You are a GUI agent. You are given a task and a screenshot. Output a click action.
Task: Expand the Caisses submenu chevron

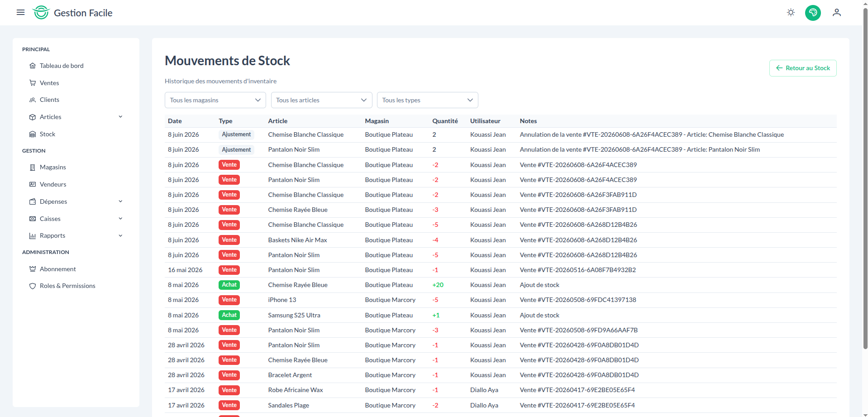[120, 219]
